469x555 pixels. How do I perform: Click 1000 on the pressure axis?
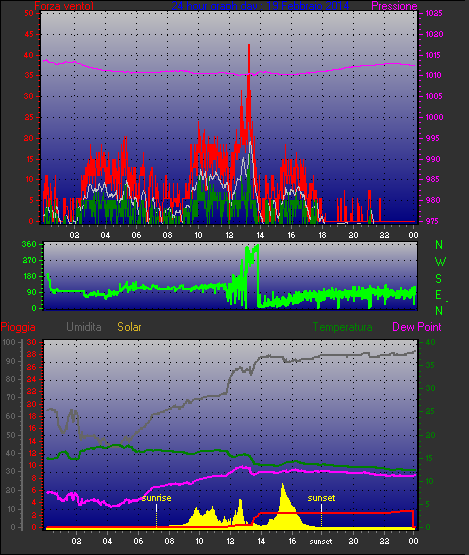[x=434, y=117]
